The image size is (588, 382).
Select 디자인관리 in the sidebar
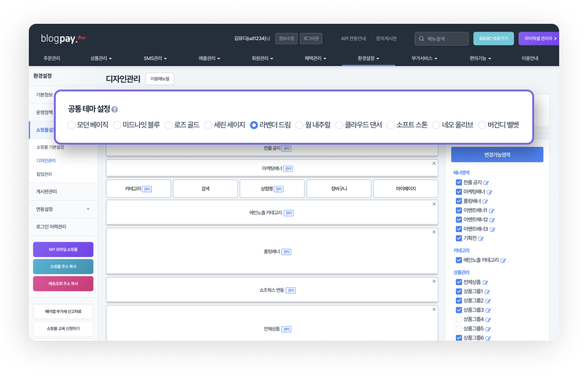[46, 161]
